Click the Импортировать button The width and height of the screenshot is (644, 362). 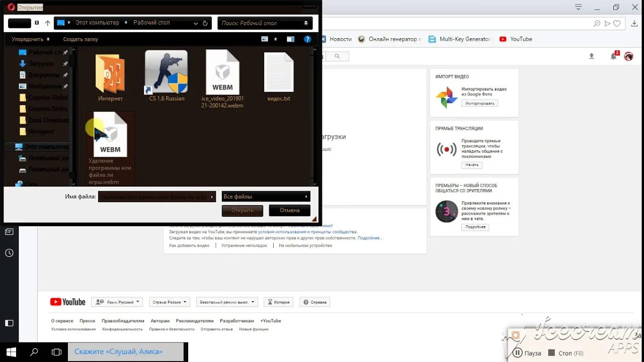[x=479, y=103]
